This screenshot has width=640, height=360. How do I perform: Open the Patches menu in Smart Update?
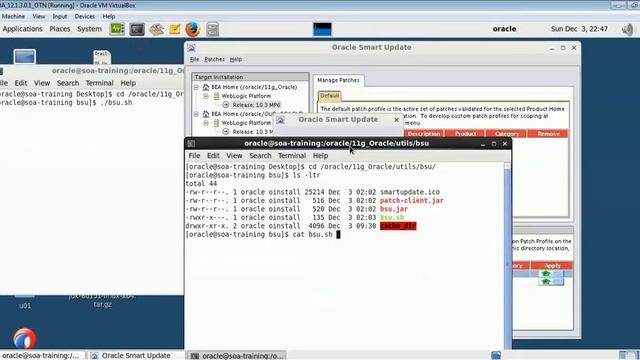(x=214, y=60)
